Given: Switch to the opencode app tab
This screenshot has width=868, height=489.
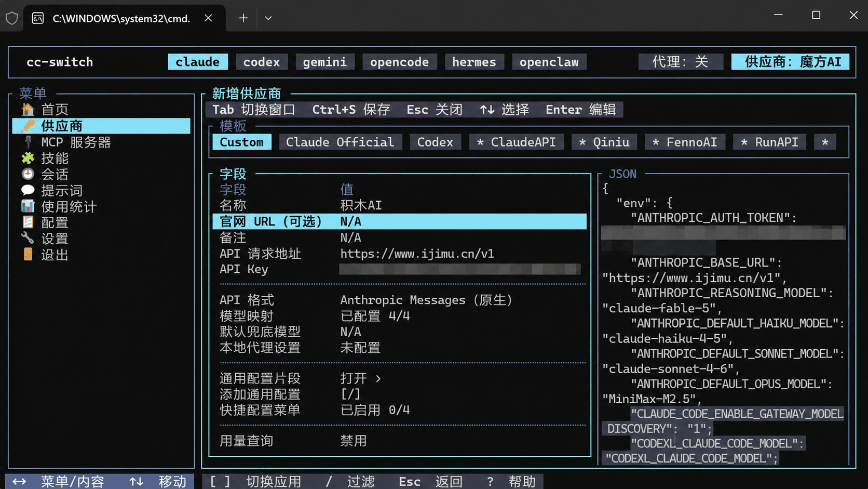Looking at the screenshot, I should tap(399, 62).
